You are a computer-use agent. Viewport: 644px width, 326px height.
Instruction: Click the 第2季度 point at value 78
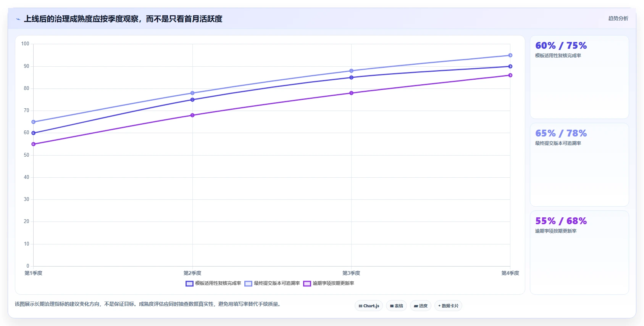pyautogui.click(x=192, y=93)
